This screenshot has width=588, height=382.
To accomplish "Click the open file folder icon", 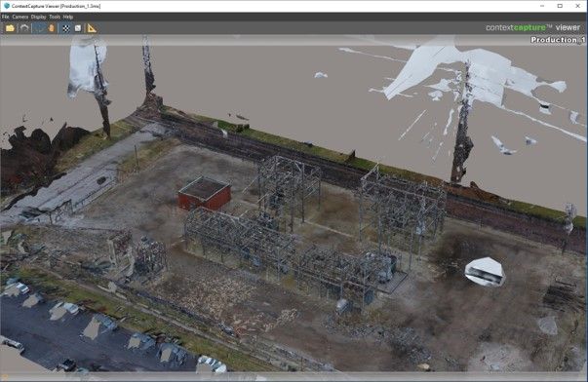I will (x=10, y=28).
